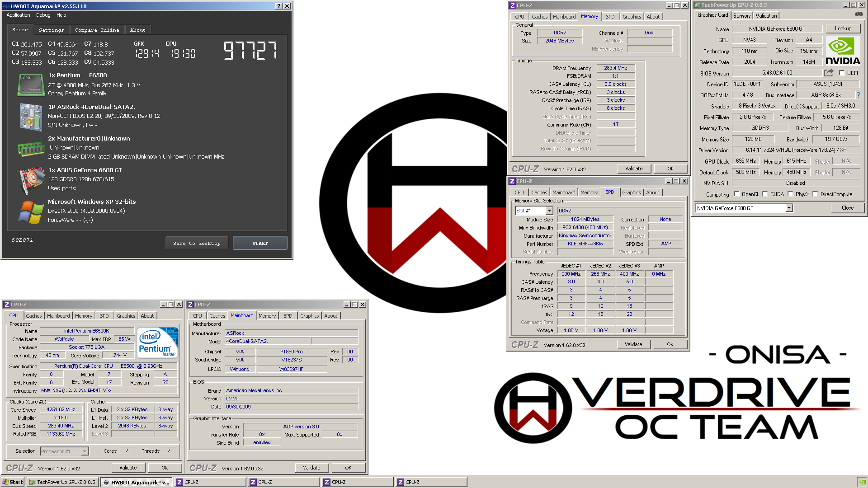
Task: Switch to the Compare Online tab
Action: (x=97, y=30)
